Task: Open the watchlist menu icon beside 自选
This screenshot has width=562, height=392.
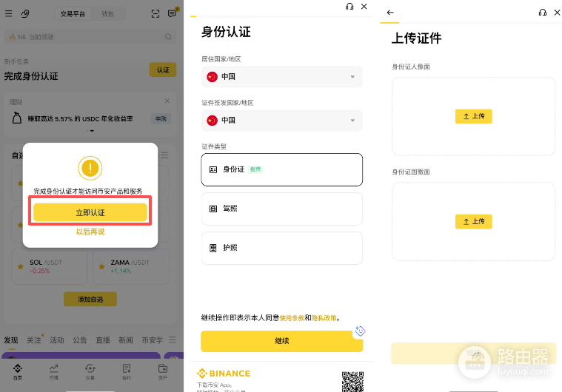Action: 164,155
